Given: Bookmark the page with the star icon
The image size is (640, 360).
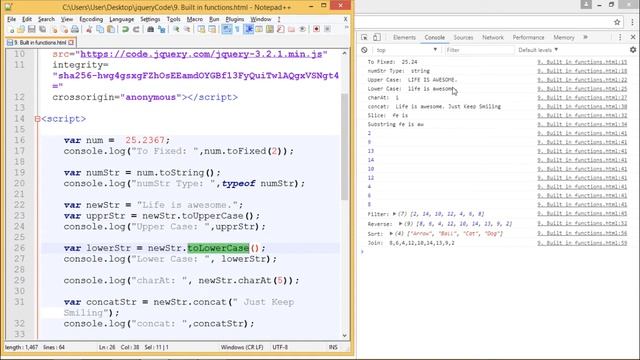Looking at the screenshot, I should pyautogui.click(x=617, y=22).
